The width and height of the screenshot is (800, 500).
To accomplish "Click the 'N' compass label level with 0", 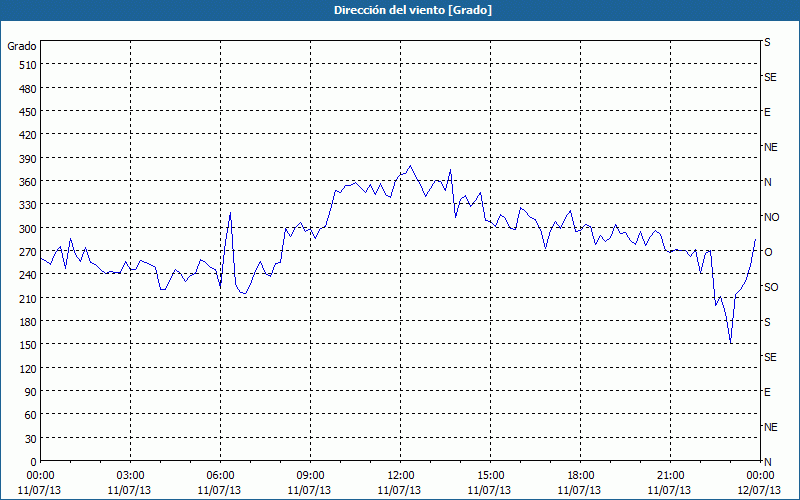I will tap(768, 462).
